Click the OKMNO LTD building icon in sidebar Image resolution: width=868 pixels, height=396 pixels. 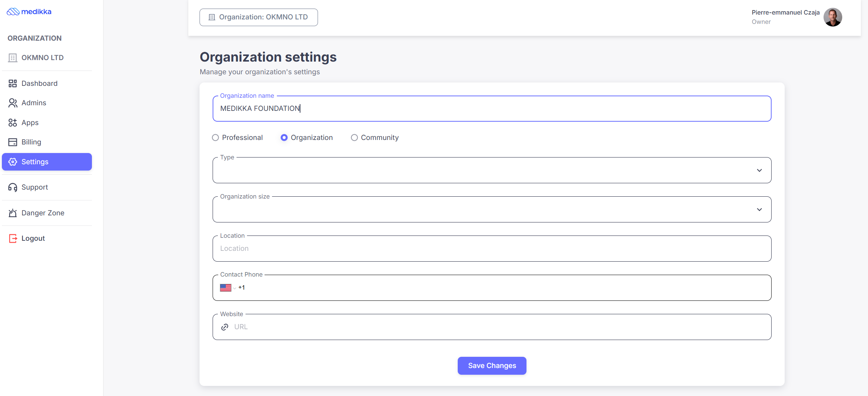(x=13, y=58)
